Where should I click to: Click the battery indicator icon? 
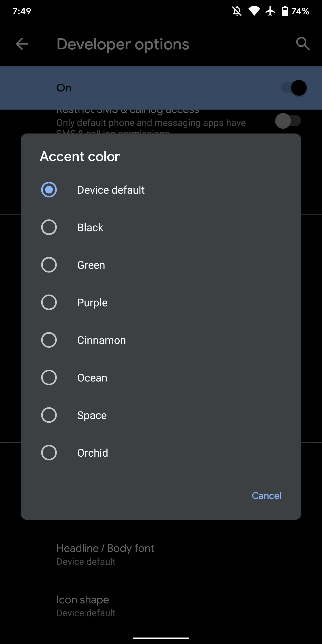[285, 11]
